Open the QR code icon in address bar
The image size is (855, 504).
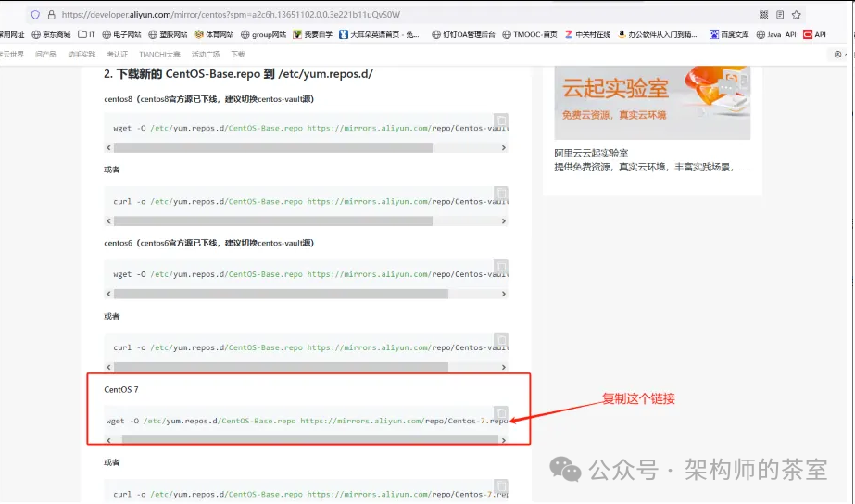pos(763,15)
